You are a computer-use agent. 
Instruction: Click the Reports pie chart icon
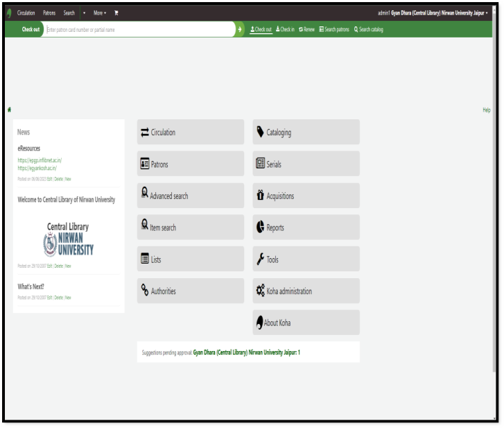261,227
